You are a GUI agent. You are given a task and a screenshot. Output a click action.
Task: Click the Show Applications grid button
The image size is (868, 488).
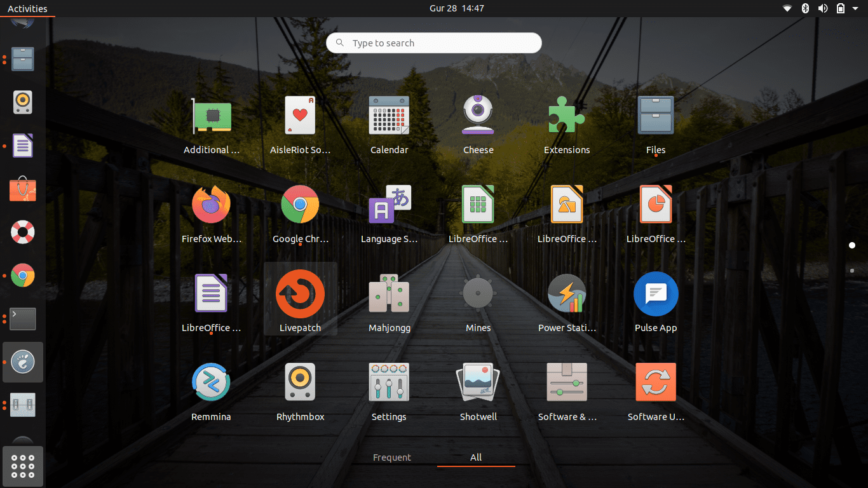(23, 466)
